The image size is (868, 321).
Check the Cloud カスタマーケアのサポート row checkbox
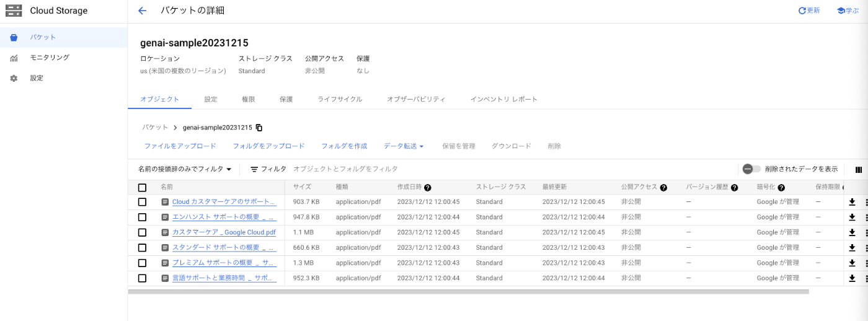(142, 202)
